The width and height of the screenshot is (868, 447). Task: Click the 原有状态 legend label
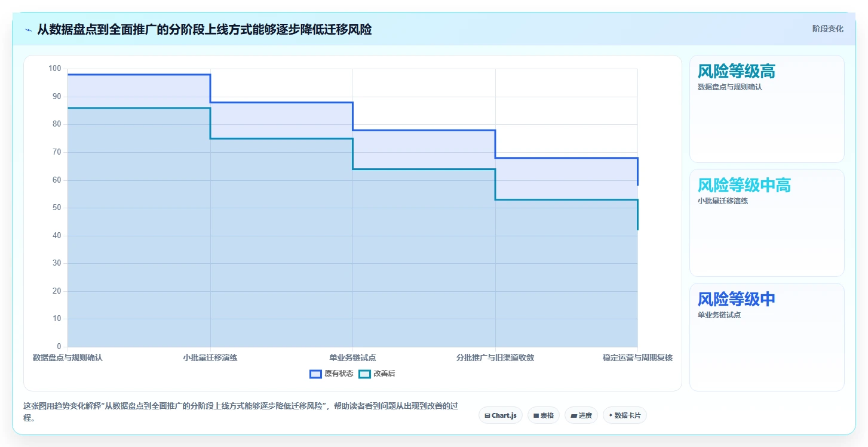coord(339,374)
